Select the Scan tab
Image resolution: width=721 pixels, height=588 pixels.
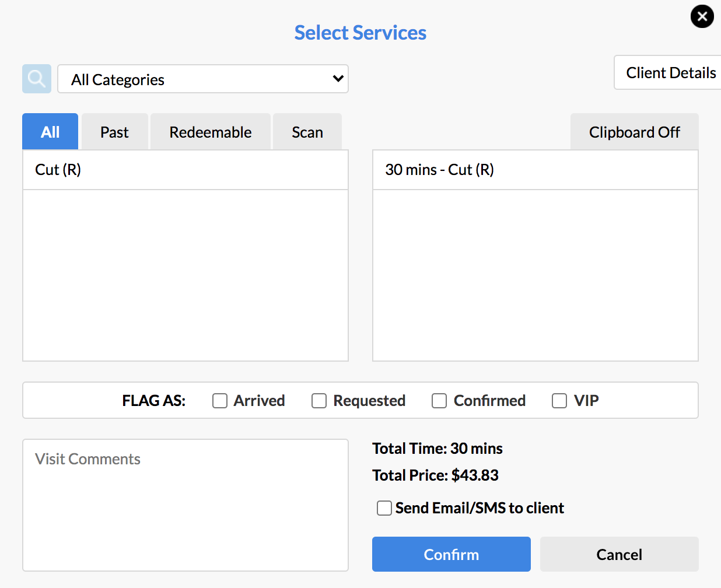tap(307, 132)
